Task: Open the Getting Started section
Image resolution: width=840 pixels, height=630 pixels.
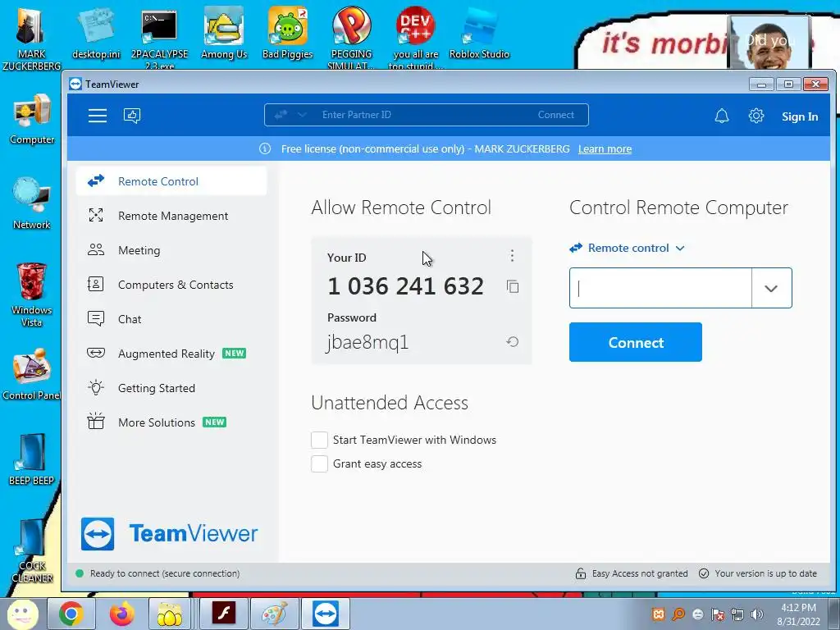Action: (171, 388)
